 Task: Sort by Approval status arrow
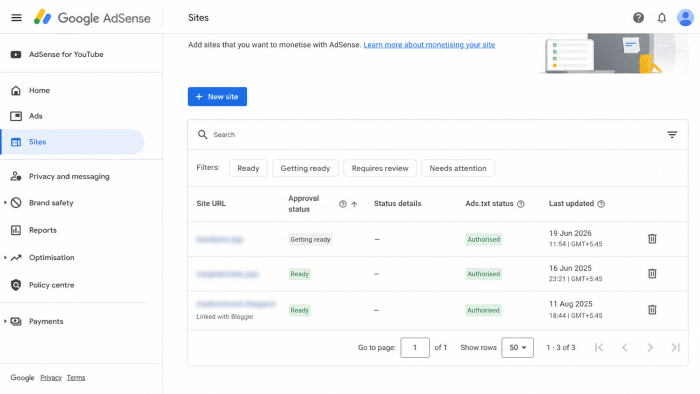pos(354,204)
